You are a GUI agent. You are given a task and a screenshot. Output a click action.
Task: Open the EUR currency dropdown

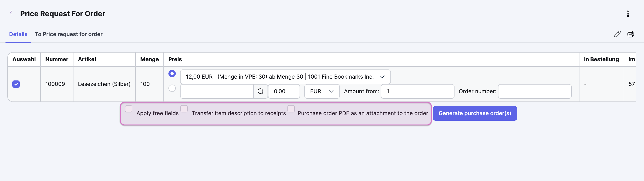coord(322,91)
